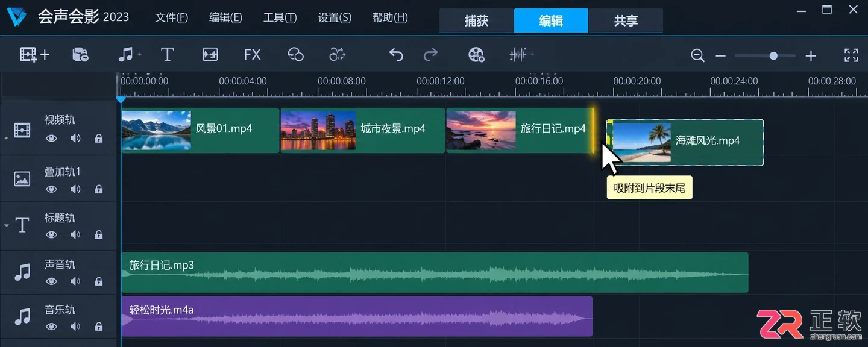Click the magnifier zoom-out icon
The width and height of the screenshot is (868, 347).
(697, 55)
